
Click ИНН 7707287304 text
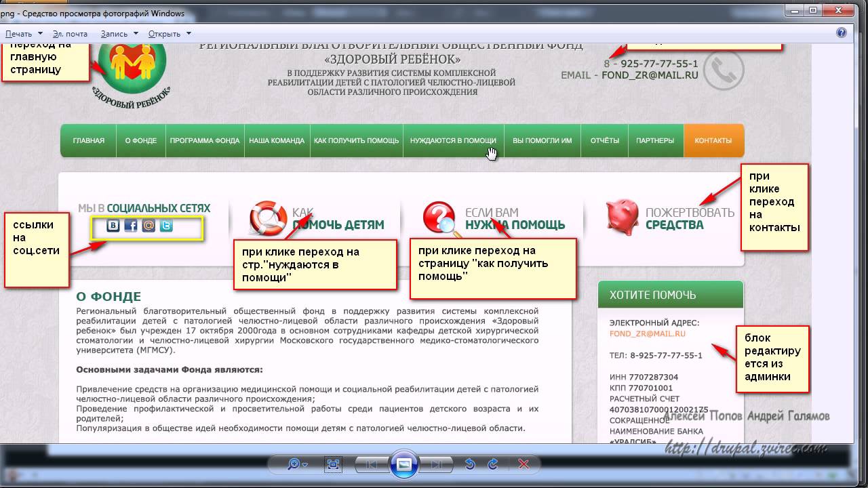click(644, 377)
